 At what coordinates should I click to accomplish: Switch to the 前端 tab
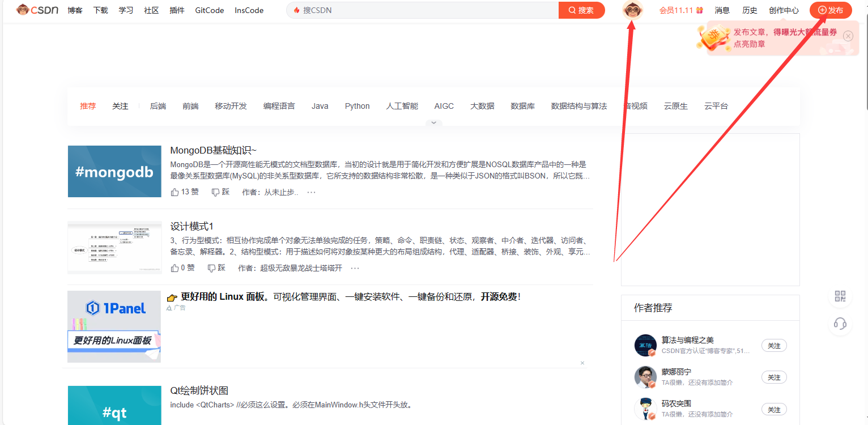(190, 106)
